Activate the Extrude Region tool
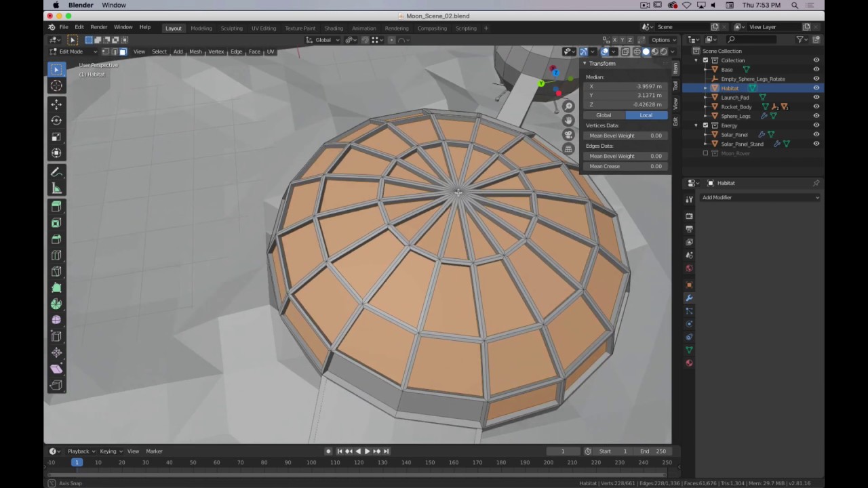Viewport: 868px width, 488px height. tap(56, 207)
